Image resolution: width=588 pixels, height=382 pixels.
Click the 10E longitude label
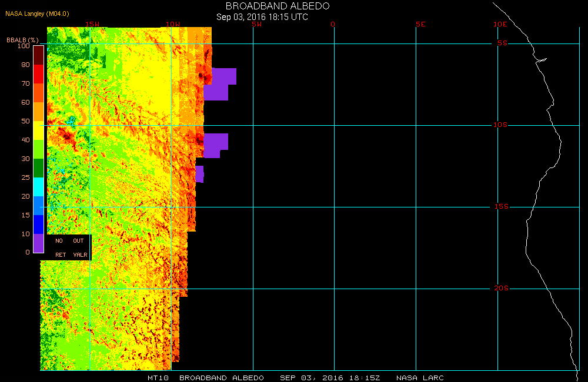pos(500,25)
